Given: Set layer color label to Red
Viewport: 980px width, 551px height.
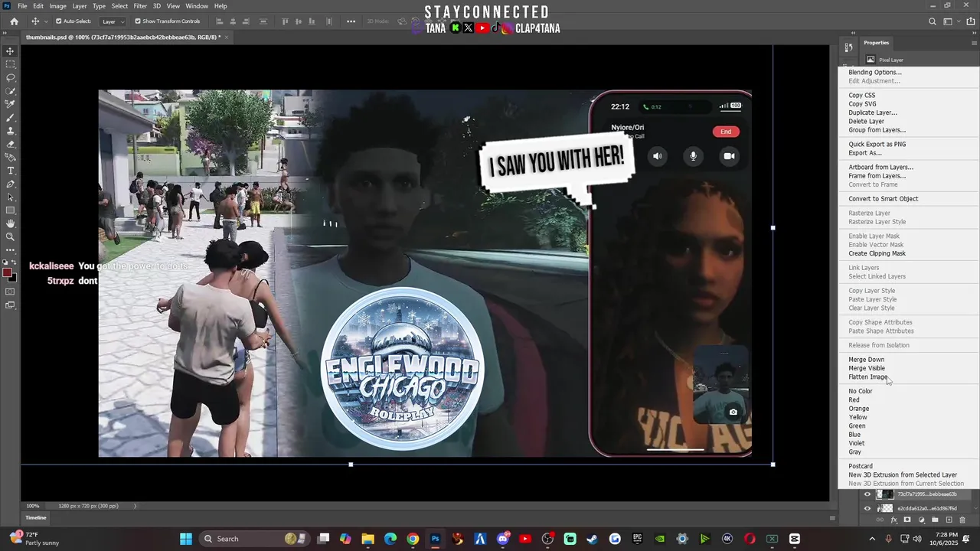Looking at the screenshot, I should pos(854,400).
